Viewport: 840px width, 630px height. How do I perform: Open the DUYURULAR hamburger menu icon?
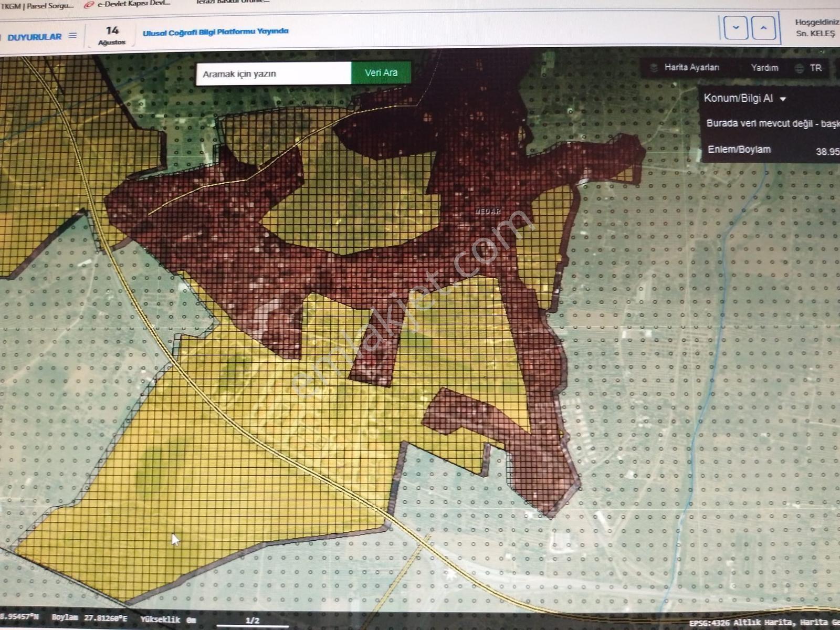72,36
